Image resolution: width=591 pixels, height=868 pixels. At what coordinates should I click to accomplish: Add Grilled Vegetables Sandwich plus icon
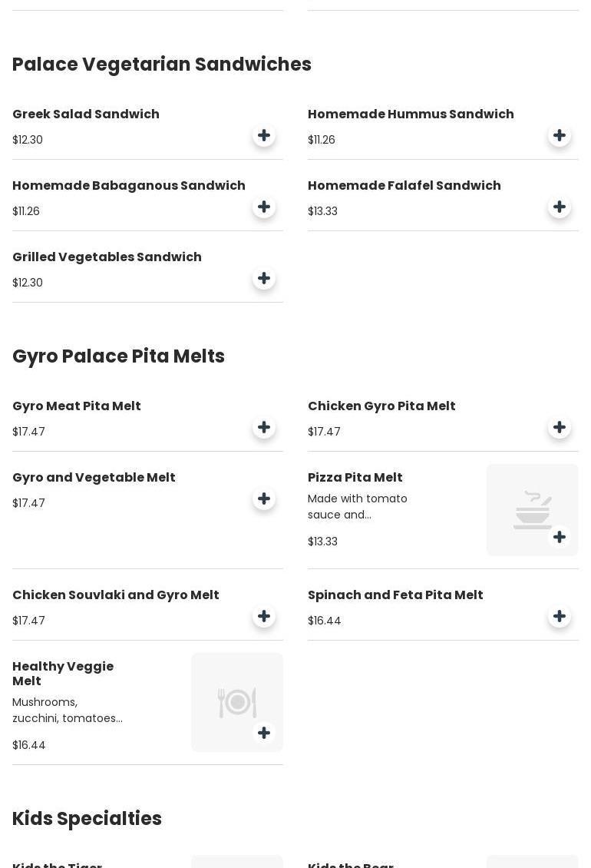point(264,278)
